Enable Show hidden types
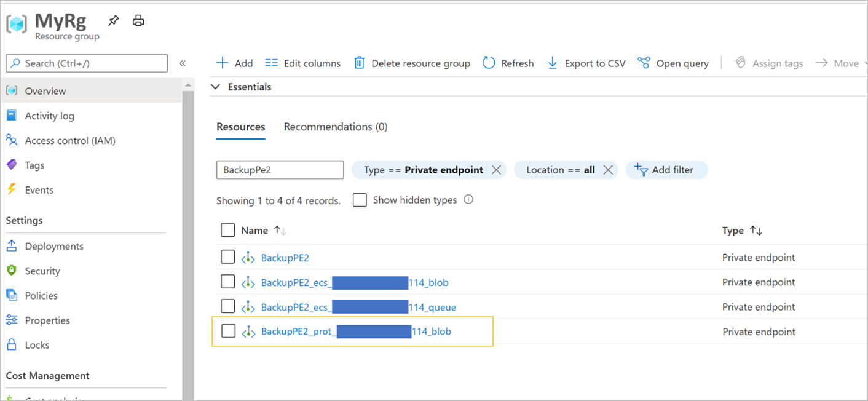868x401 pixels. (360, 200)
